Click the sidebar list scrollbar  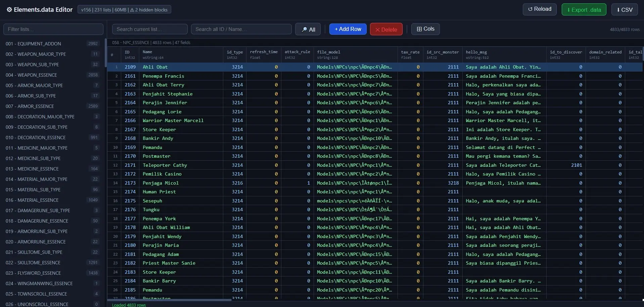pos(105,52)
